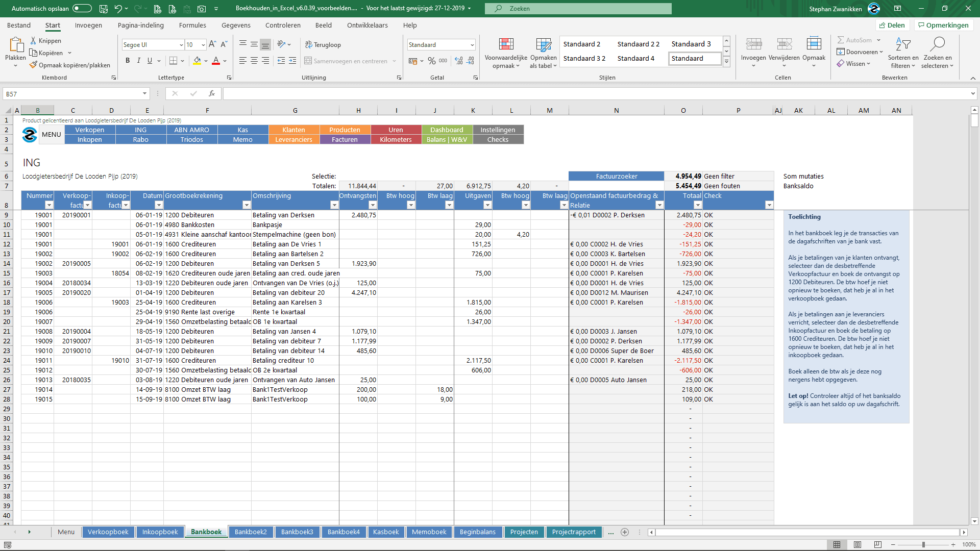Click the Opmaken als tabel icon
980x551 pixels.
click(x=543, y=45)
